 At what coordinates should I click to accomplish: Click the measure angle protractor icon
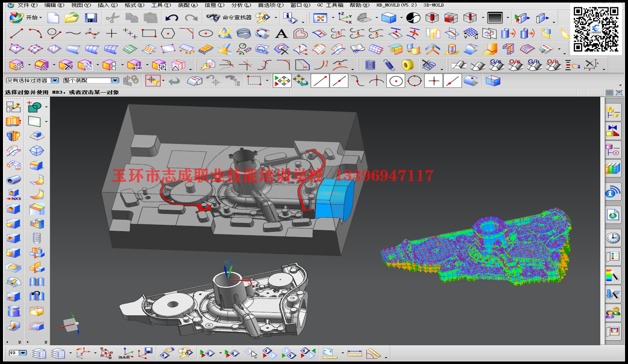click(374, 354)
